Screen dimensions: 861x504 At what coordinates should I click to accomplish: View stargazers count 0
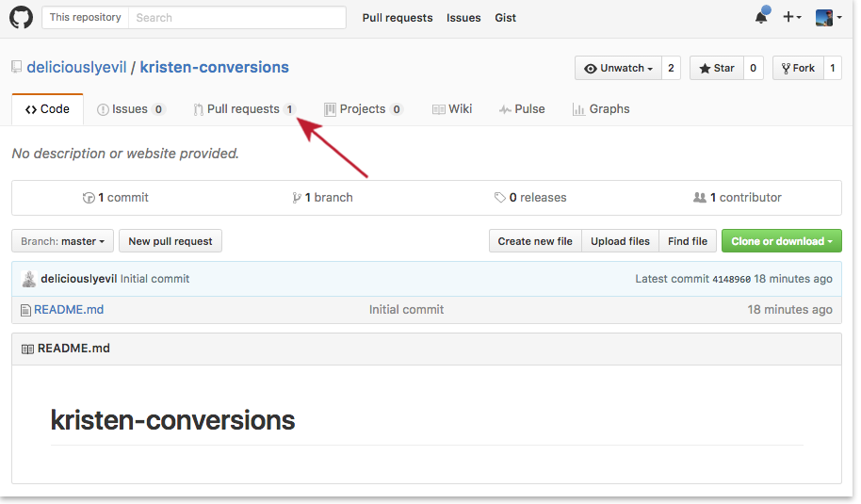click(754, 68)
